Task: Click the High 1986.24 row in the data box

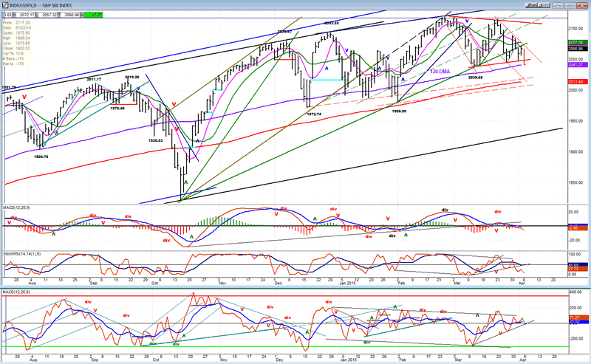Action: click(16, 38)
